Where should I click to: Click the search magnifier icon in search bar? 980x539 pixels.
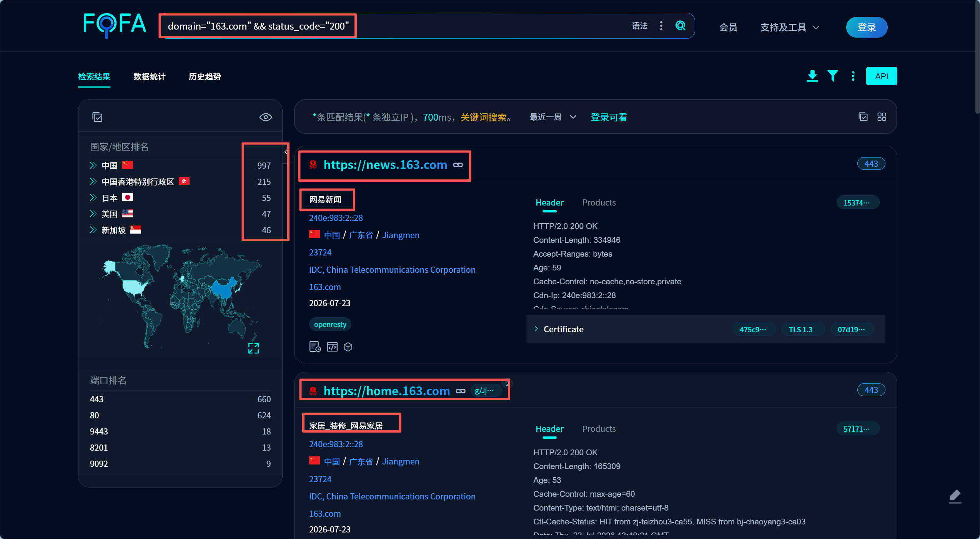pos(680,26)
